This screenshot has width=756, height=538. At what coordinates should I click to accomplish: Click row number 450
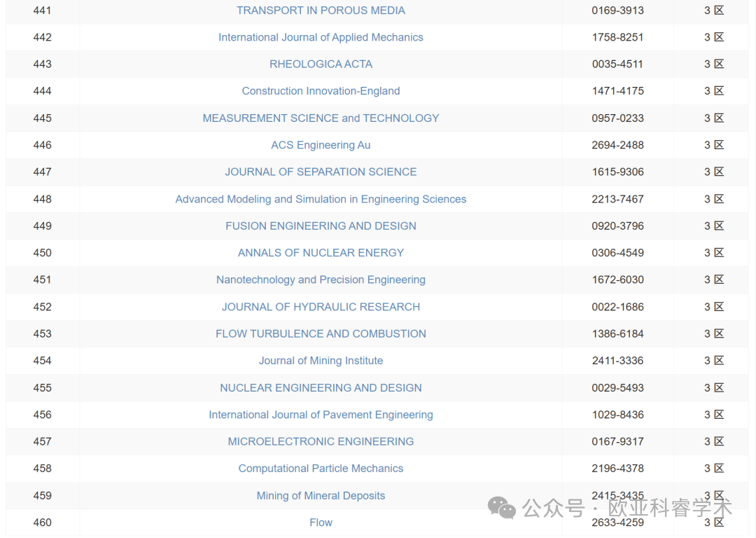click(43, 253)
